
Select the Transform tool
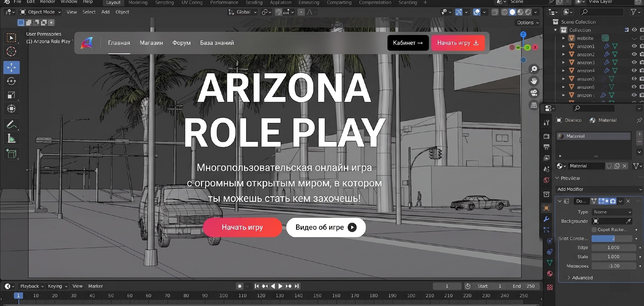(11, 109)
